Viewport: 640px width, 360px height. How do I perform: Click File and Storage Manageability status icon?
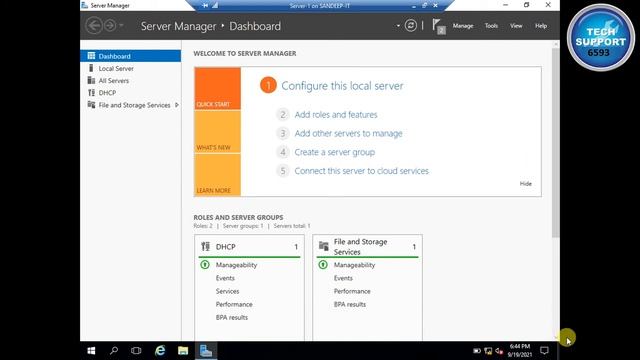click(323, 265)
